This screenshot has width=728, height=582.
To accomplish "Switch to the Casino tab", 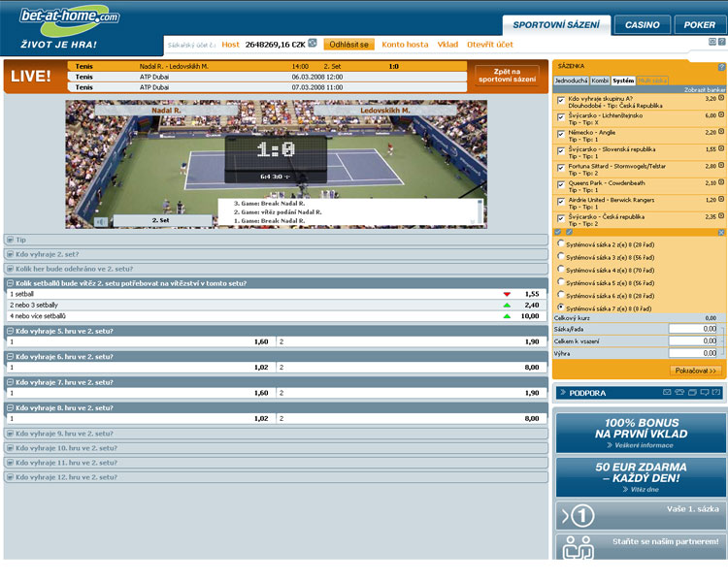I will [642, 25].
